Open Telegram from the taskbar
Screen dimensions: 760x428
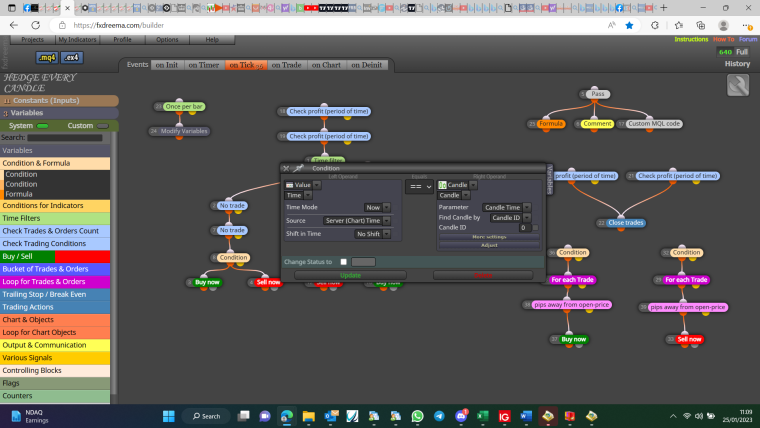(439, 416)
